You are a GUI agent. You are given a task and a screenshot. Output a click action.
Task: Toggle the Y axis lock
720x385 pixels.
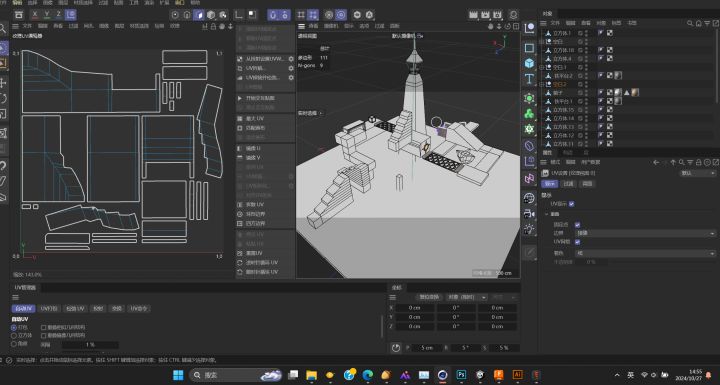tap(46, 15)
